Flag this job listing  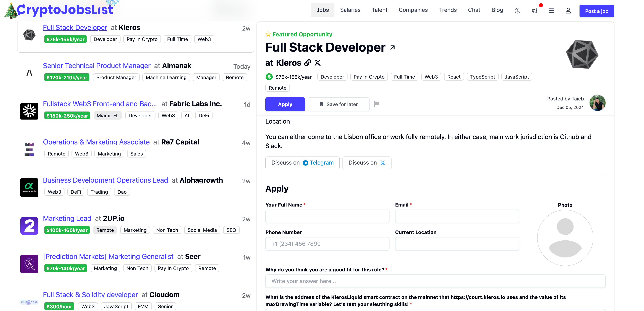click(x=376, y=104)
